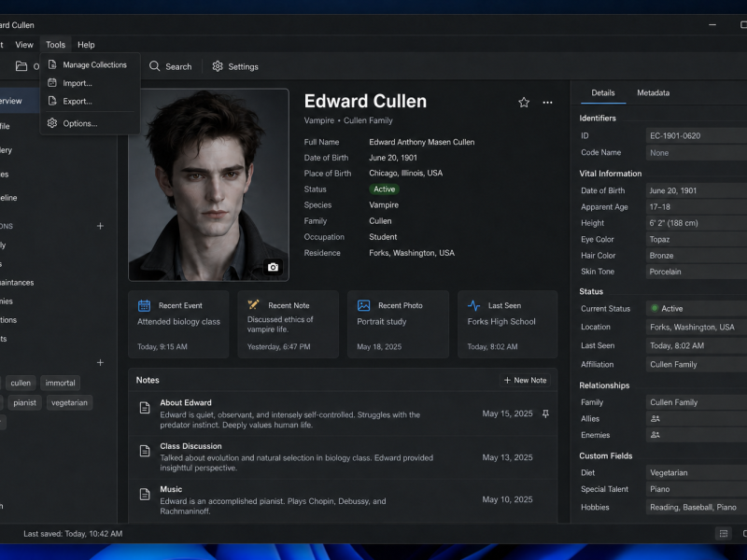Click the 'Last saved: Today, 10:42 AM' status text
This screenshot has height=560, width=747.
73,534
